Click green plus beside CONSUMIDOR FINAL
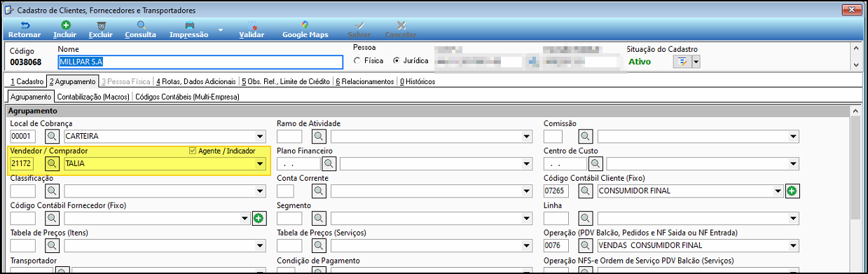 pyautogui.click(x=792, y=191)
